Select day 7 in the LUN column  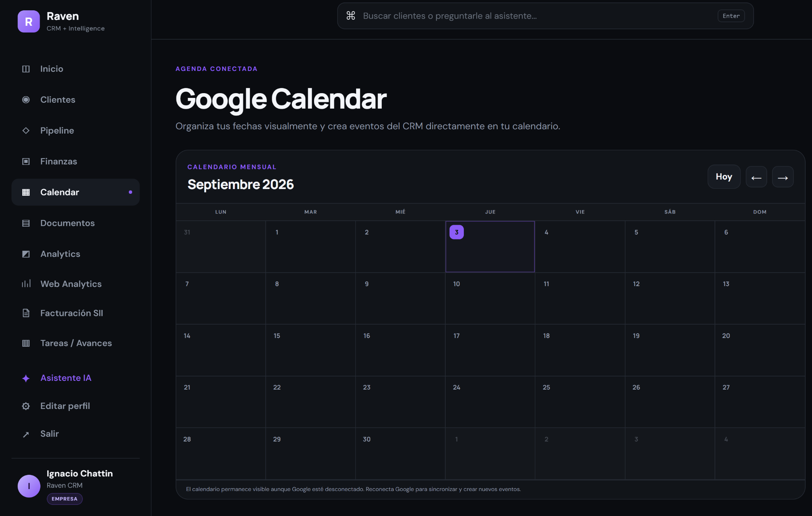tap(220, 298)
